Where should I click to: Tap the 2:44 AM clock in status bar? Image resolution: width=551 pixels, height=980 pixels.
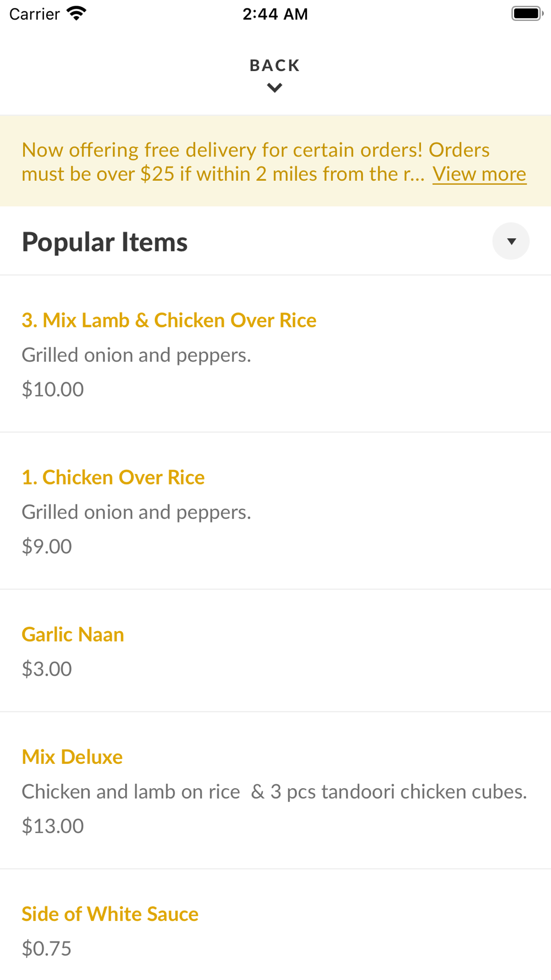click(x=275, y=14)
